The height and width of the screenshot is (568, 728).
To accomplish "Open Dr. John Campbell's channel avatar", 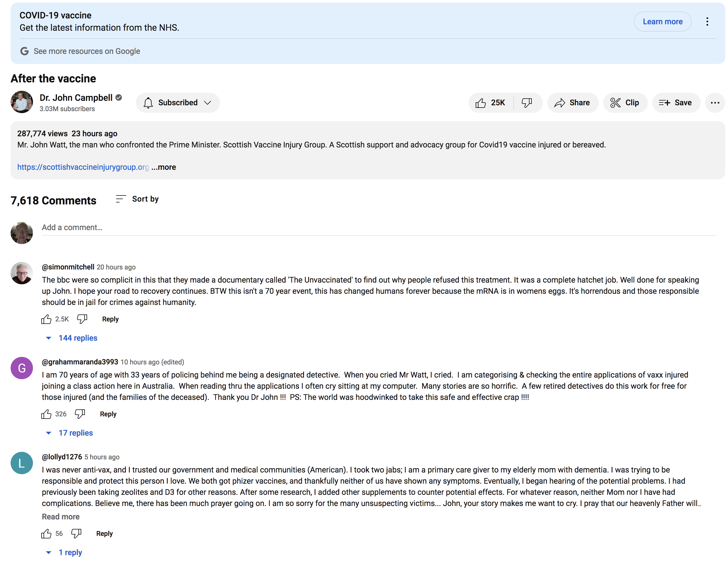I will (22, 102).
